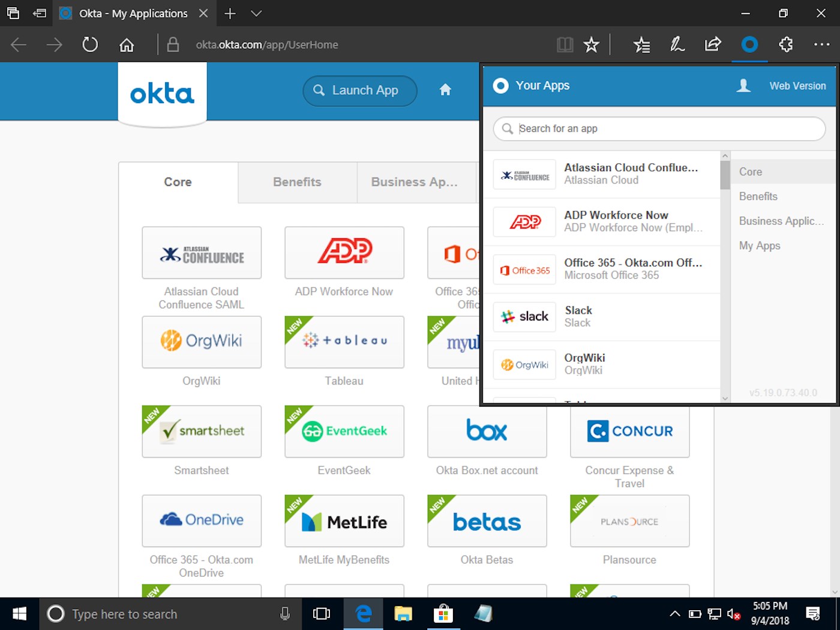The width and height of the screenshot is (840, 630).
Task: Launch the Plansource app tile
Action: click(x=630, y=521)
